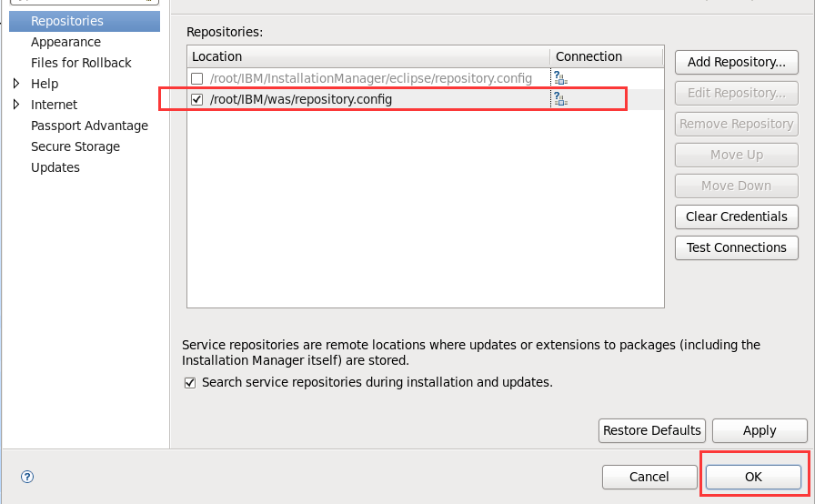Viewport: 815px width, 504px height.
Task: Open Passport Advantage settings
Action: point(89,126)
